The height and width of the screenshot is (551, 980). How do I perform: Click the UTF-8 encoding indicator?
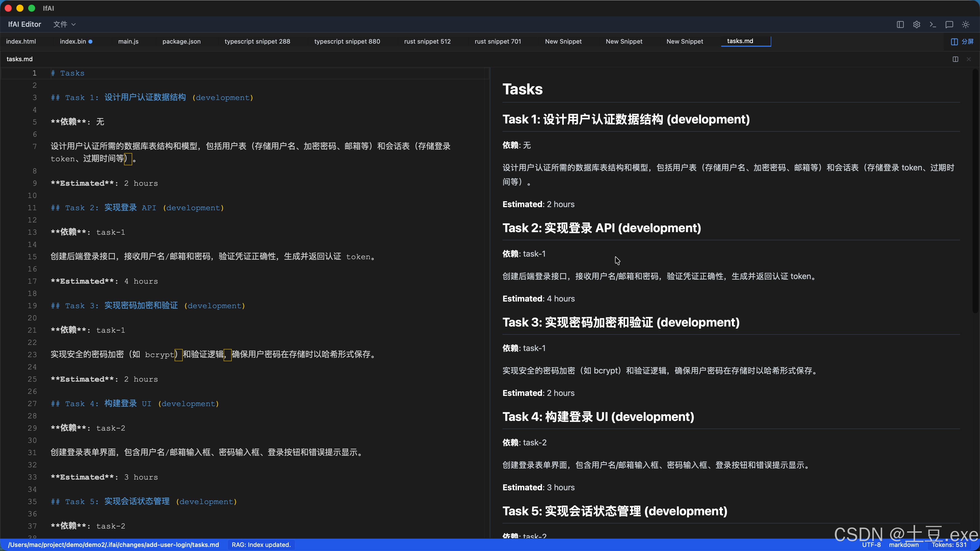tap(871, 545)
